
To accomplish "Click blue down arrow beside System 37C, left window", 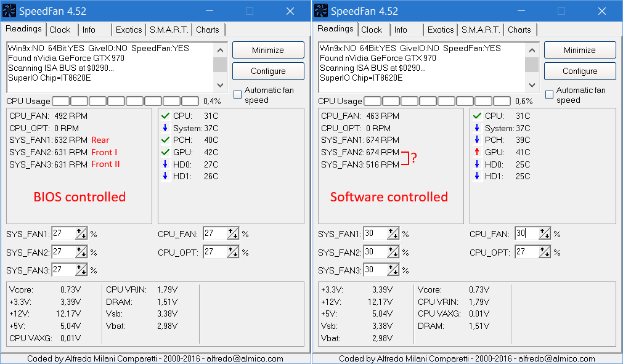I will pos(165,128).
